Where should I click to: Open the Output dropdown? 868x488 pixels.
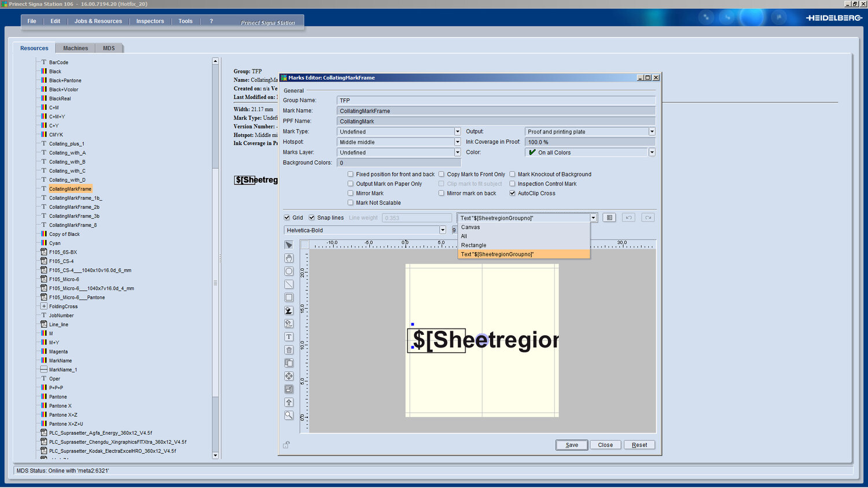click(652, 132)
